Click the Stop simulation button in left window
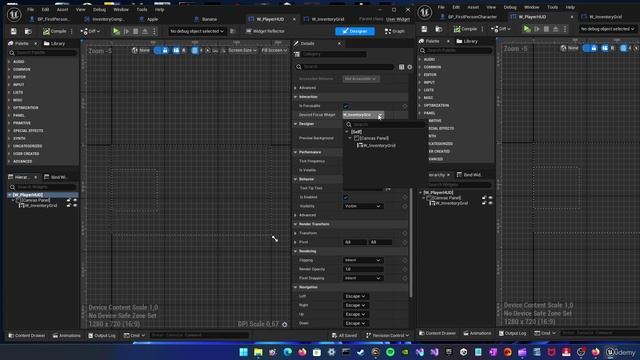Viewport: 640px width, 360px height. click(136, 31)
